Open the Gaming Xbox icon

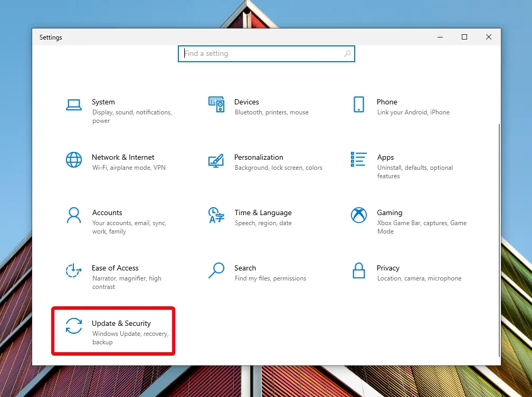pyautogui.click(x=359, y=215)
